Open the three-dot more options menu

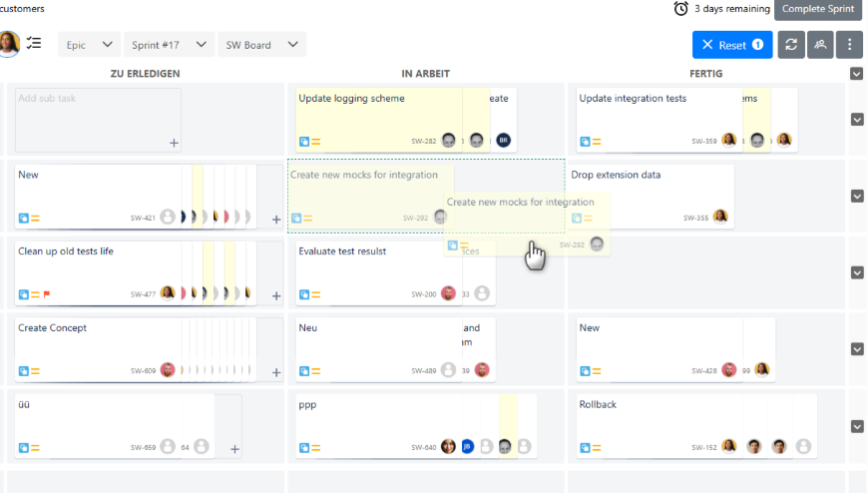850,45
